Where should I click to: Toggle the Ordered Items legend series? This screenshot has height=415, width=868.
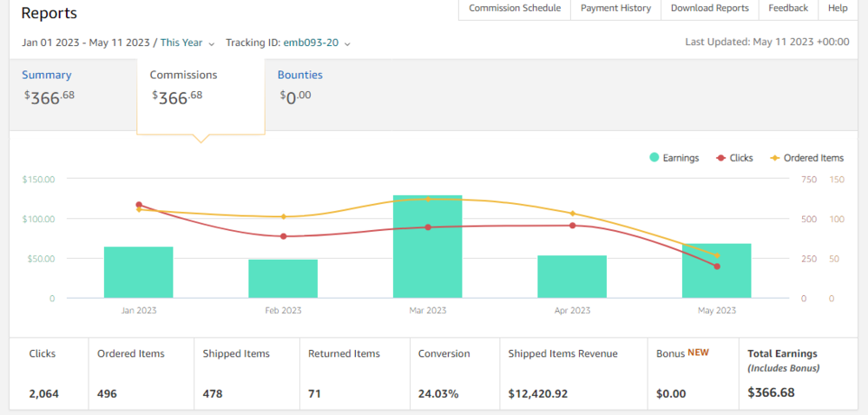[x=806, y=158]
